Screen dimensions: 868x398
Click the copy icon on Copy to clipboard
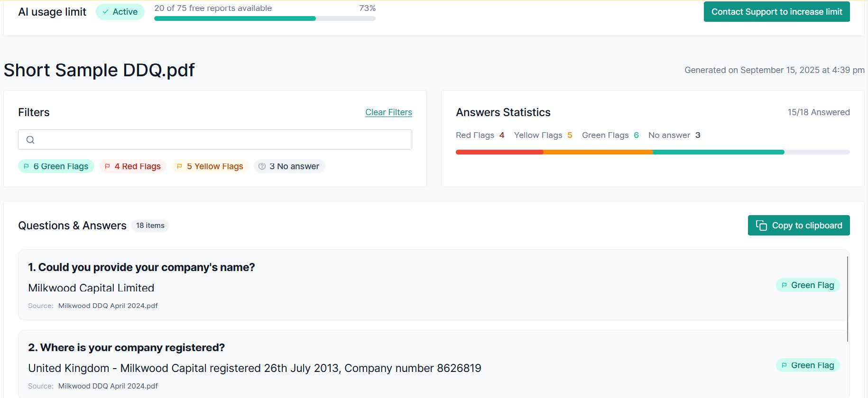pos(761,226)
